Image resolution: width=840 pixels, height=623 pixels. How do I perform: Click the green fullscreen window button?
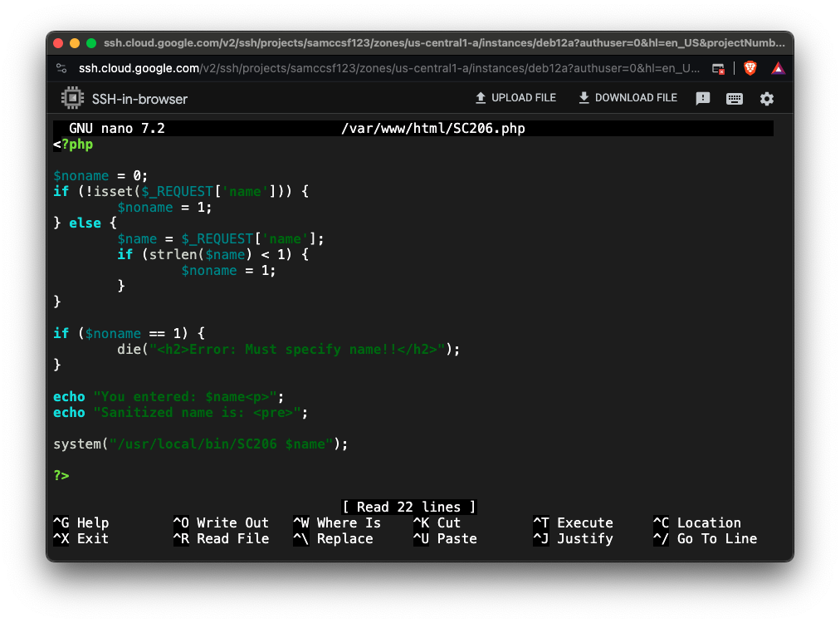(x=91, y=43)
